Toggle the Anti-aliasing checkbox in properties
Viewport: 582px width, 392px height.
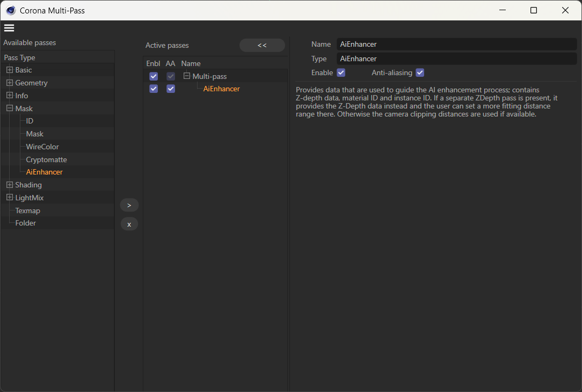tap(420, 72)
